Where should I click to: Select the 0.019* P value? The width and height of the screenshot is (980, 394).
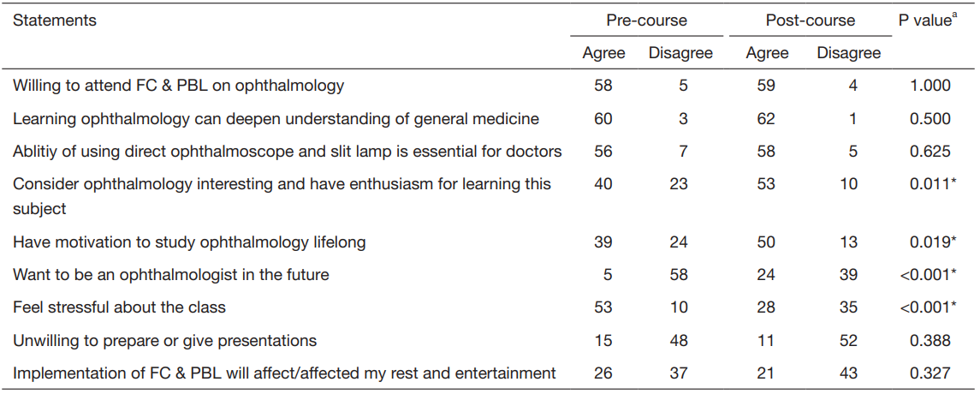pyautogui.click(x=930, y=242)
